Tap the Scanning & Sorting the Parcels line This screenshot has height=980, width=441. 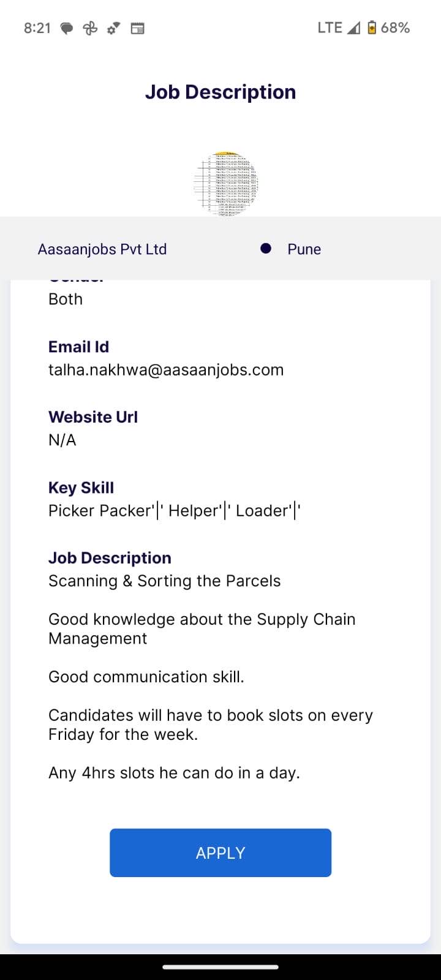(165, 581)
